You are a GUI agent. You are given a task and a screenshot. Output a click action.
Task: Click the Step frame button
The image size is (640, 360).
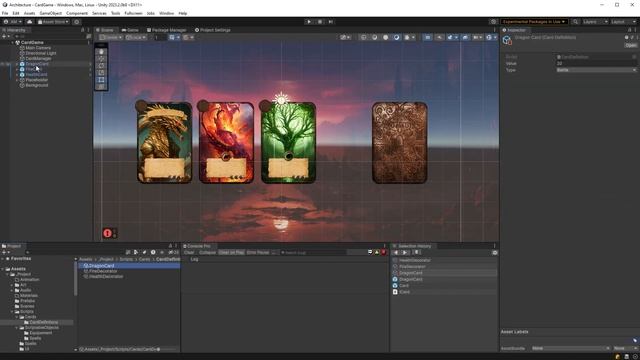point(331,22)
